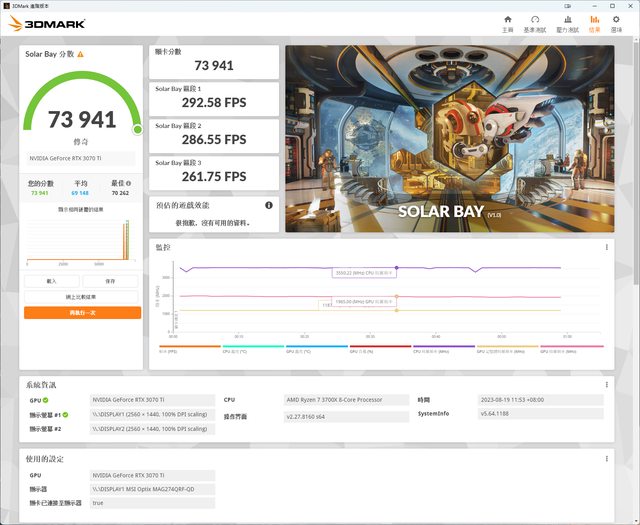Click the Save (保存) button
This screenshot has height=525, width=640.
coord(110,282)
